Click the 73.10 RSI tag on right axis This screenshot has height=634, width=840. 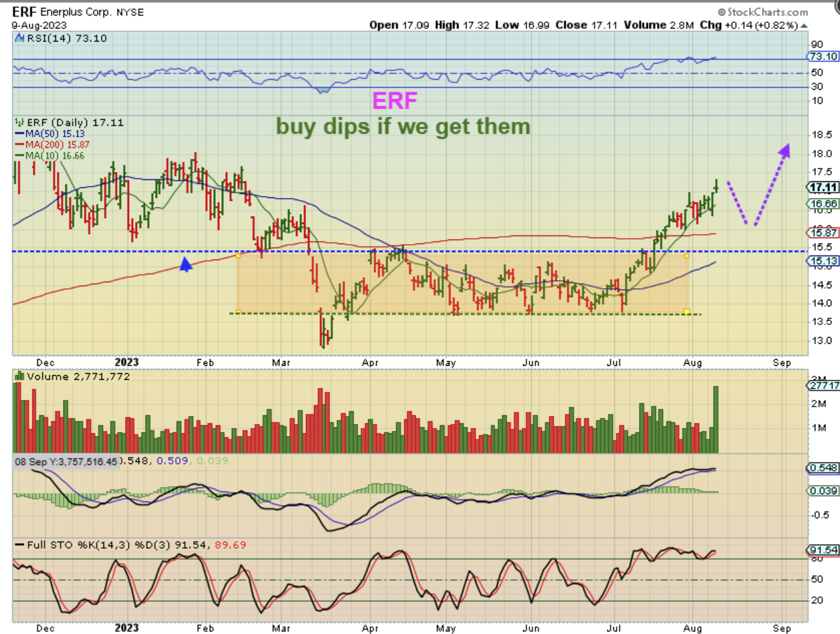tap(823, 56)
